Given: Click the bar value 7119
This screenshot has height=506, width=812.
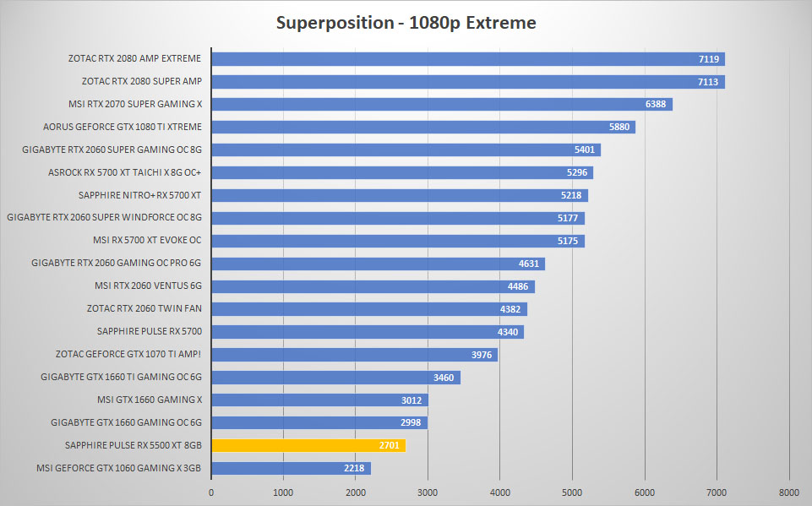Looking at the screenshot, I should [x=708, y=59].
